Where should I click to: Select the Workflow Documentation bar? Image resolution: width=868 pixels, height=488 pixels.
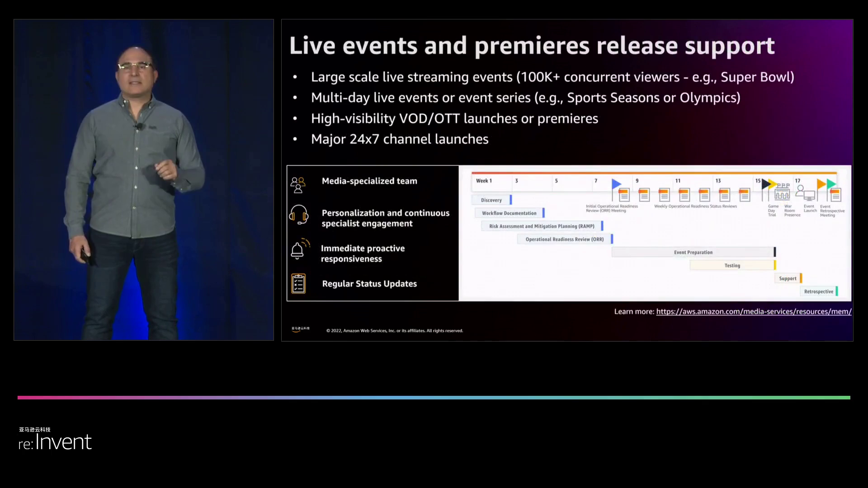pyautogui.click(x=509, y=213)
